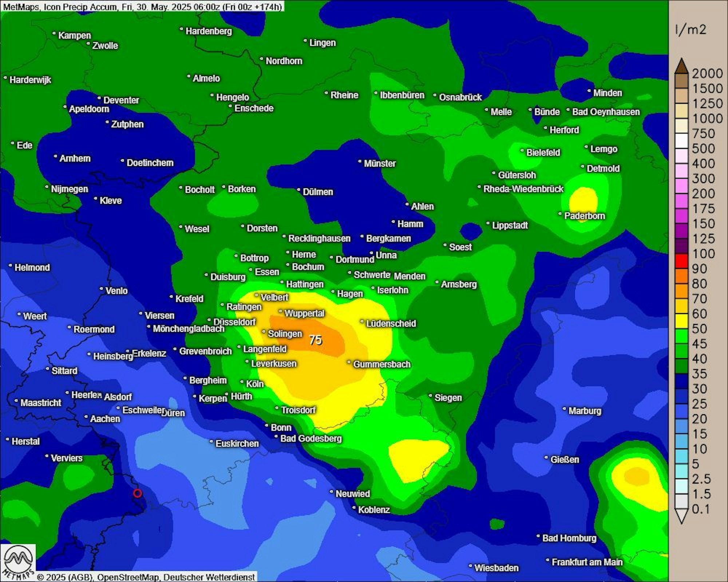This screenshot has width=728, height=582.
Task: Click the orange 70 legend swatch
Action: tap(681, 291)
